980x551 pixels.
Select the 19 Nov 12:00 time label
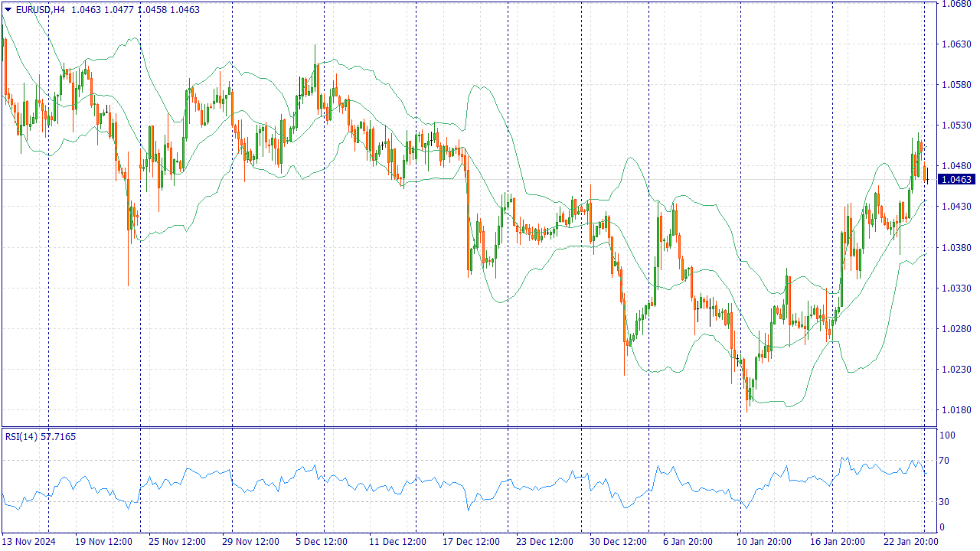[x=103, y=542]
